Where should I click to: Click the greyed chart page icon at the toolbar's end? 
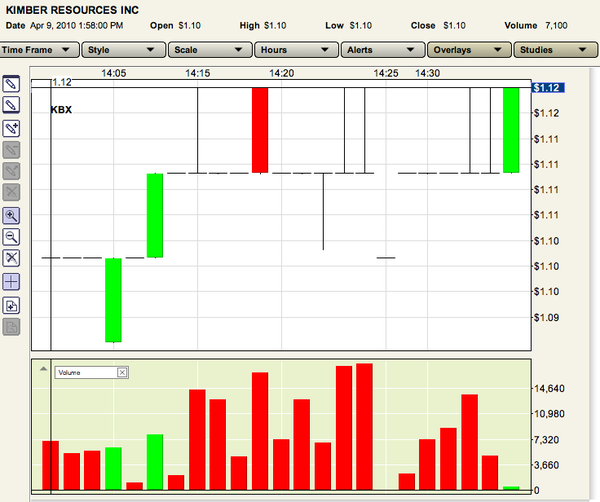pos(11,327)
